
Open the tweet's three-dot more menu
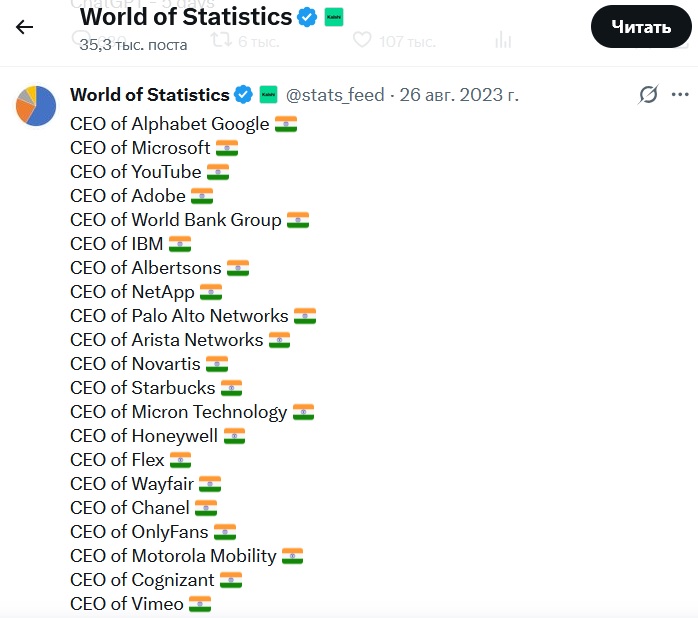(680, 94)
